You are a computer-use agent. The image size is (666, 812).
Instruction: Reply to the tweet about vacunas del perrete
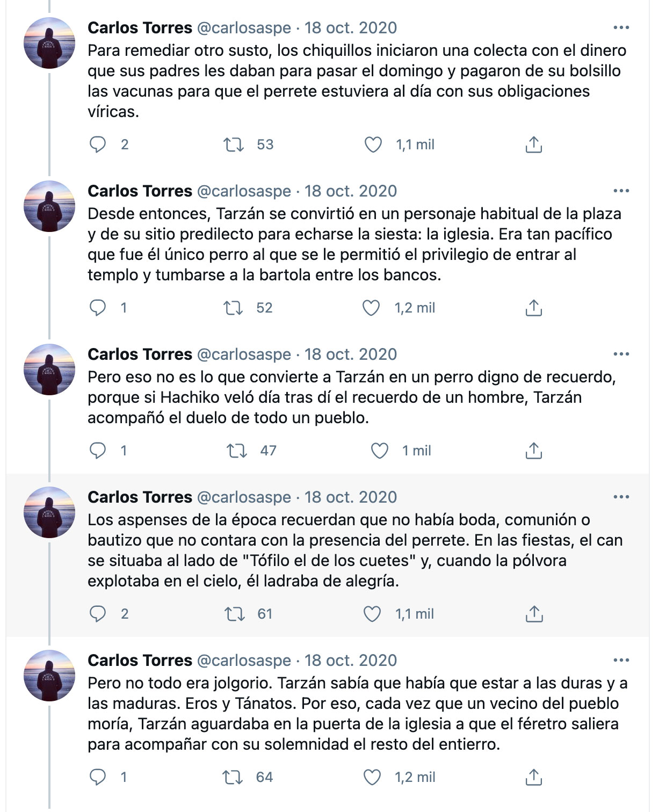pos(98,144)
